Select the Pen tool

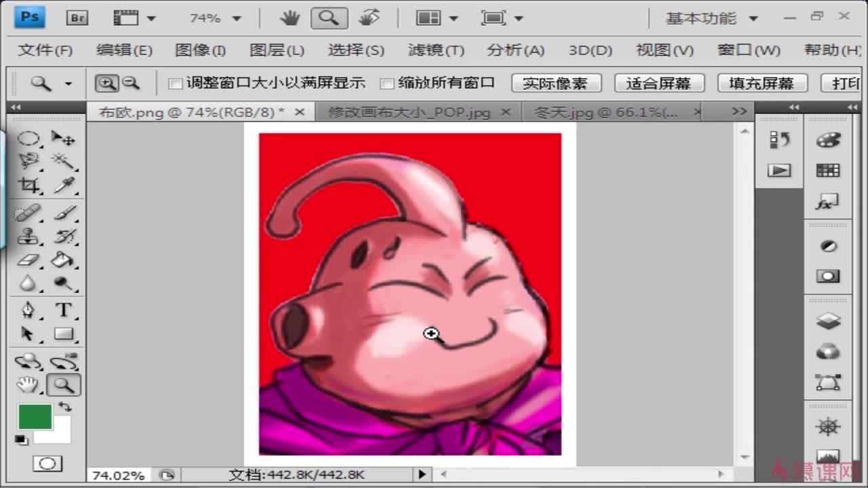[28, 310]
